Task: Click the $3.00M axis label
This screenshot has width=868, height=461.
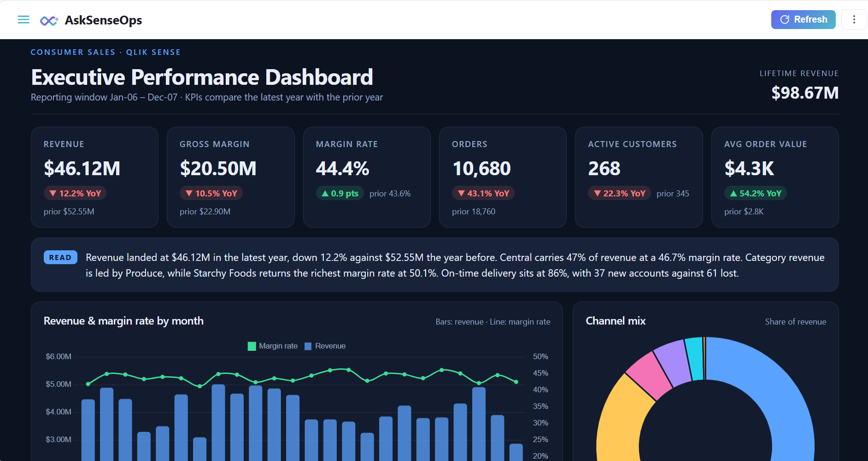Action: tap(59, 439)
